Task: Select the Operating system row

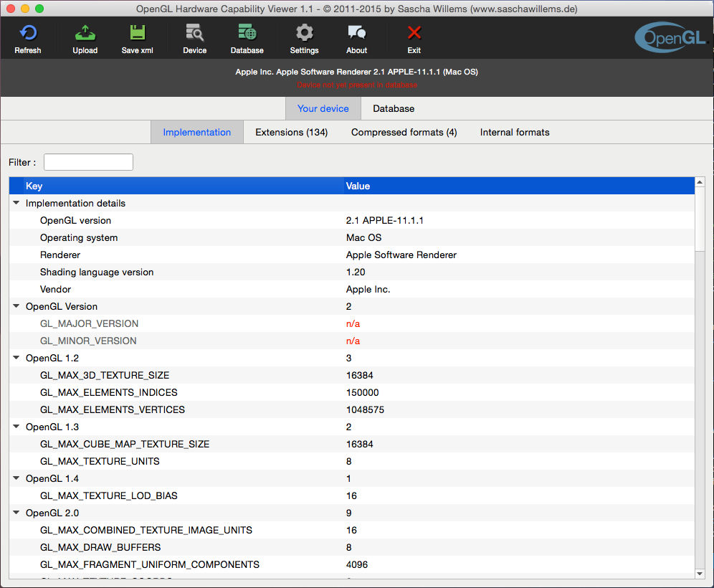Action: [351, 238]
